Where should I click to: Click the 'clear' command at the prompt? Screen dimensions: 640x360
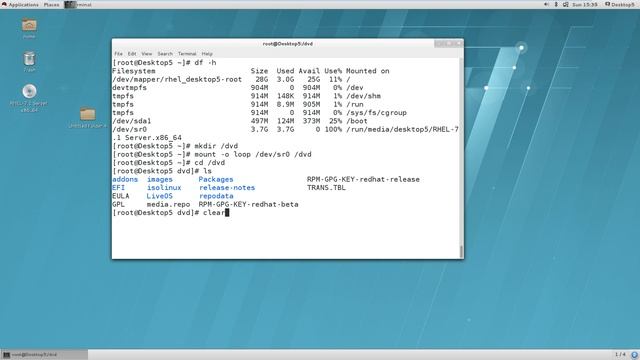tap(214, 213)
